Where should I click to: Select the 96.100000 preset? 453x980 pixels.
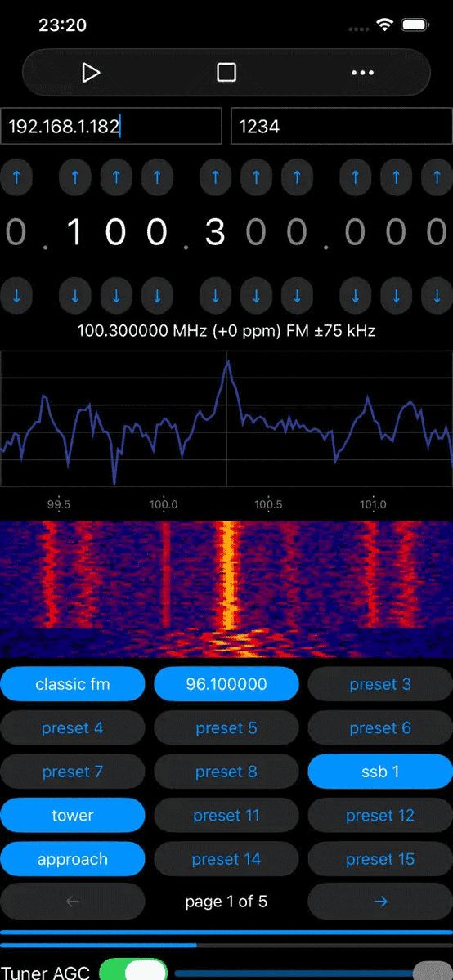(x=226, y=684)
